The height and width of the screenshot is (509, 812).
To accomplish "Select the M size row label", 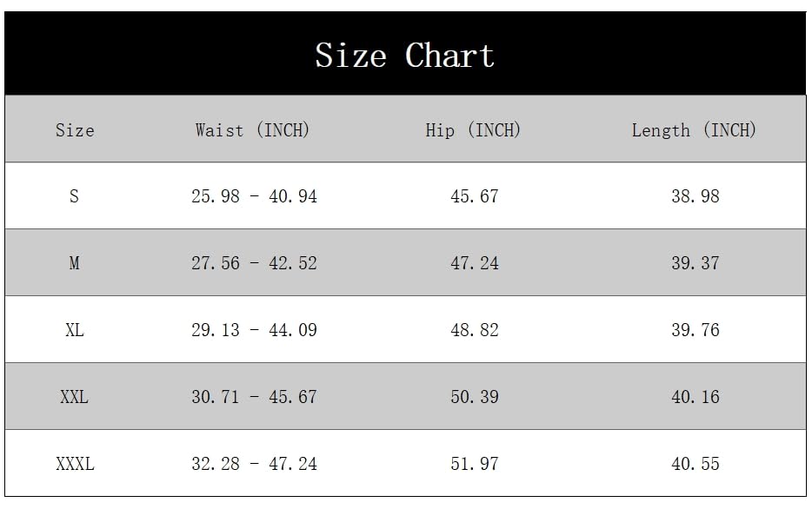I will click(74, 263).
